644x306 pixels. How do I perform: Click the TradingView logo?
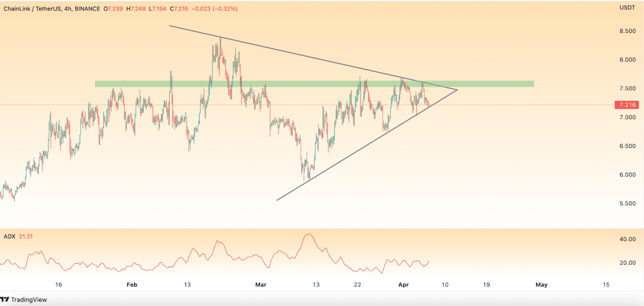[x=24, y=300]
